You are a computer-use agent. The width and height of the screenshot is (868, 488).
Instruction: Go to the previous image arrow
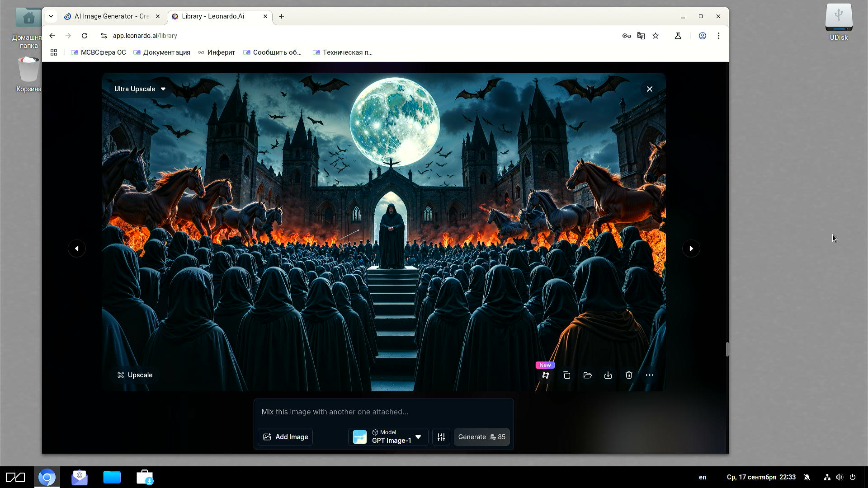tap(77, 249)
